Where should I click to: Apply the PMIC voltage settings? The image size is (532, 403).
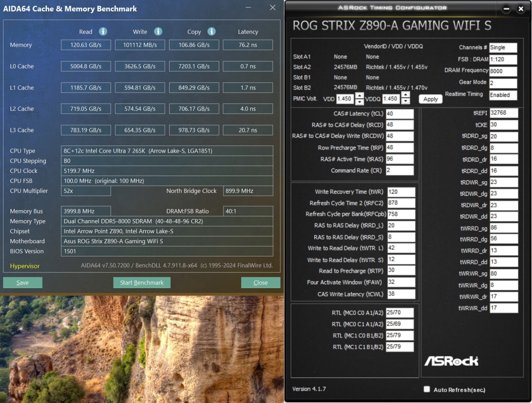431,99
